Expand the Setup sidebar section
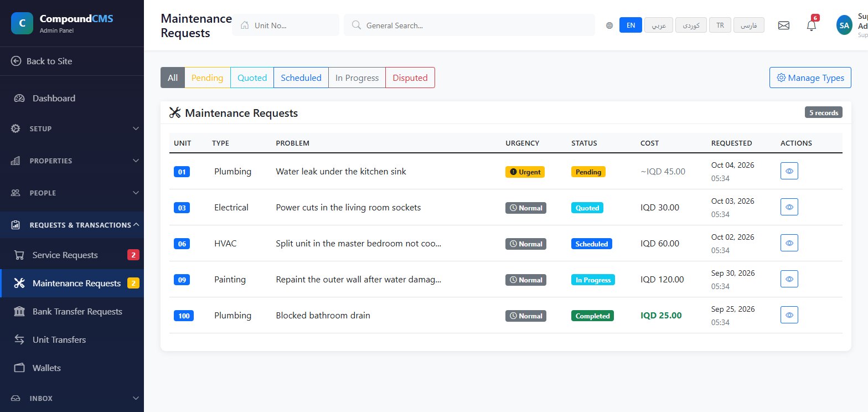Viewport: 868px width, 412px height. click(x=72, y=128)
